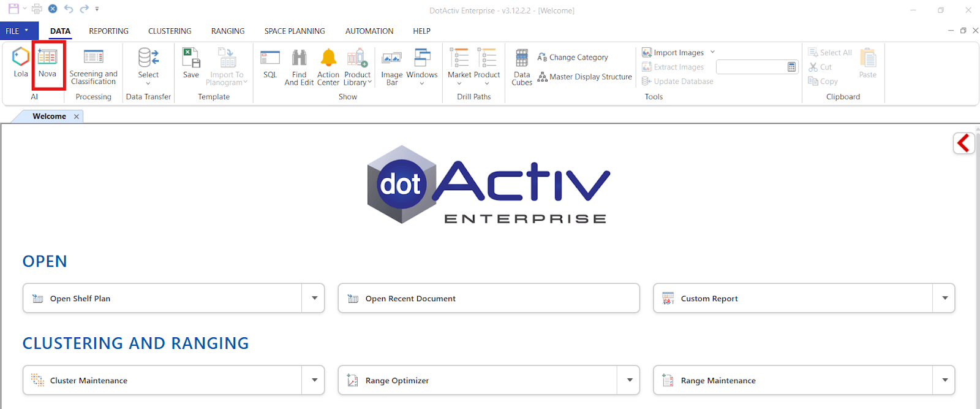Open the Lola AI assistant
Screen dimensions: 980x409
(21, 63)
